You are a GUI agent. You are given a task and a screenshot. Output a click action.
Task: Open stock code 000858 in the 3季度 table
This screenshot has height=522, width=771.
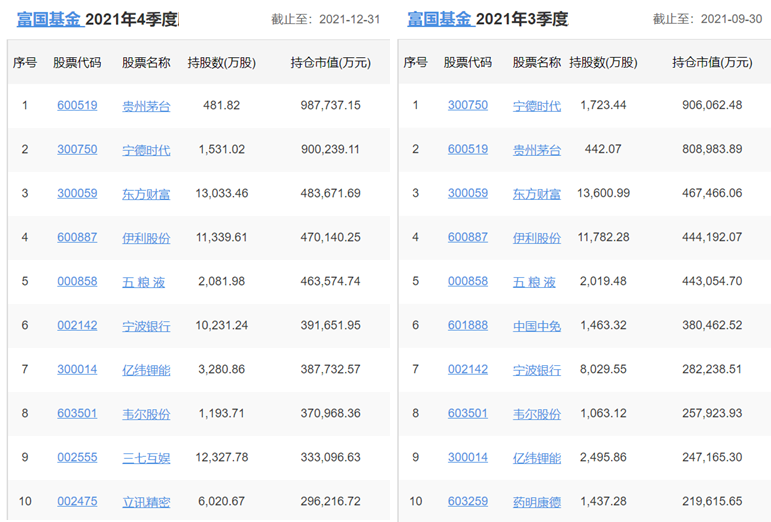tap(468, 281)
